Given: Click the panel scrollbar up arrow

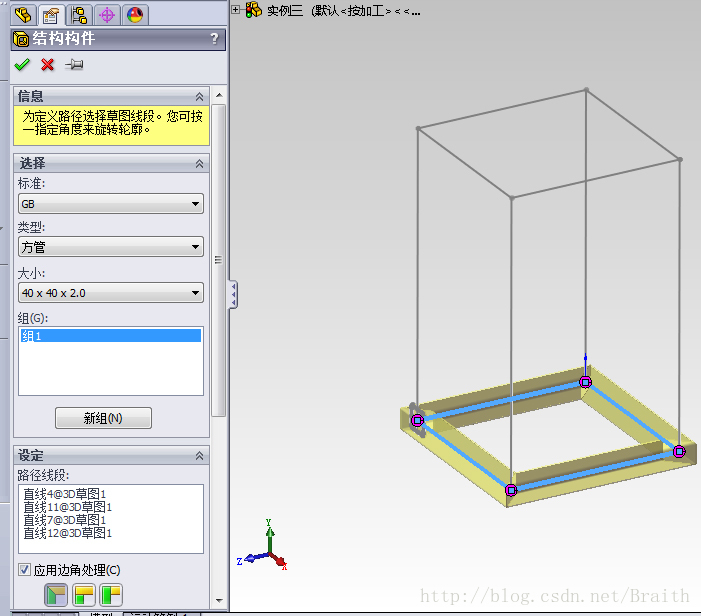Looking at the screenshot, I should coord(219,95).
